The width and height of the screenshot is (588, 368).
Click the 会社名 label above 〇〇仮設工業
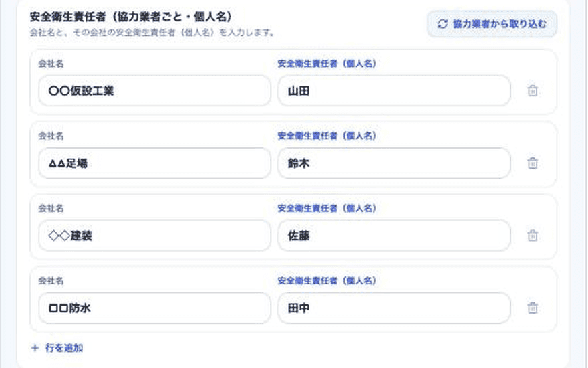(51, 64)
